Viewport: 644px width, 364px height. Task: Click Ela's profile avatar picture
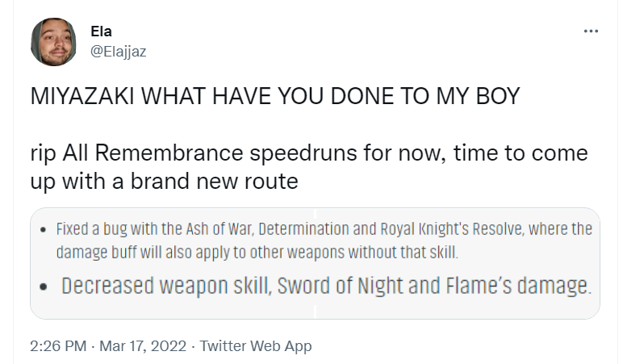pos(53,42)
